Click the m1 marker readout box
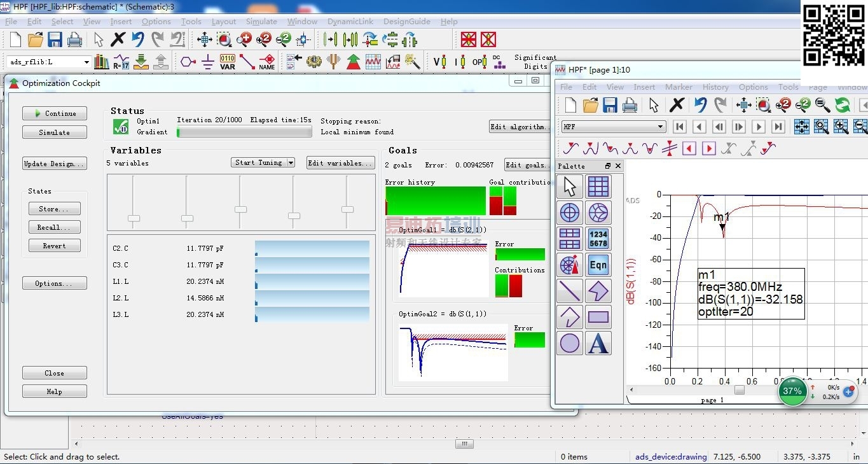 (750, 293)
